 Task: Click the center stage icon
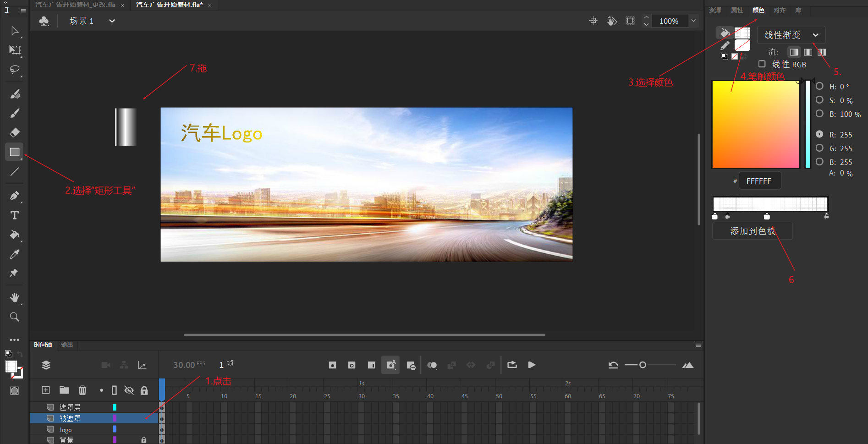[x=593, y=21]
